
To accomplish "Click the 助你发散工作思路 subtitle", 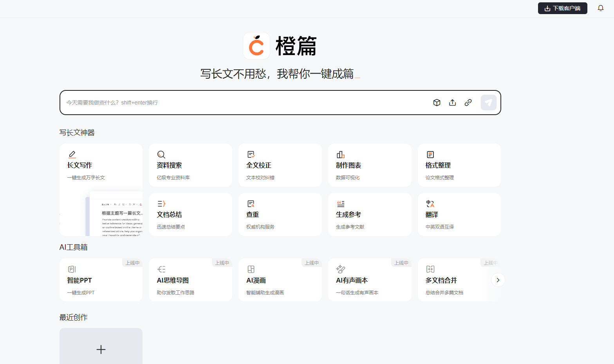I will [176, 293].
